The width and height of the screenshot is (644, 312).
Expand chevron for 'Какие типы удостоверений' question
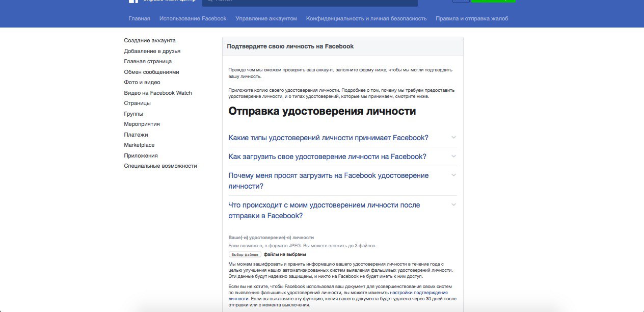point(453,137)
